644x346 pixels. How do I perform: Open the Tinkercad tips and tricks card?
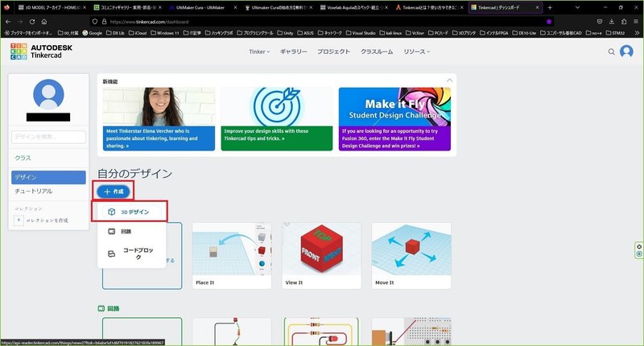click(x=277, y=119)
